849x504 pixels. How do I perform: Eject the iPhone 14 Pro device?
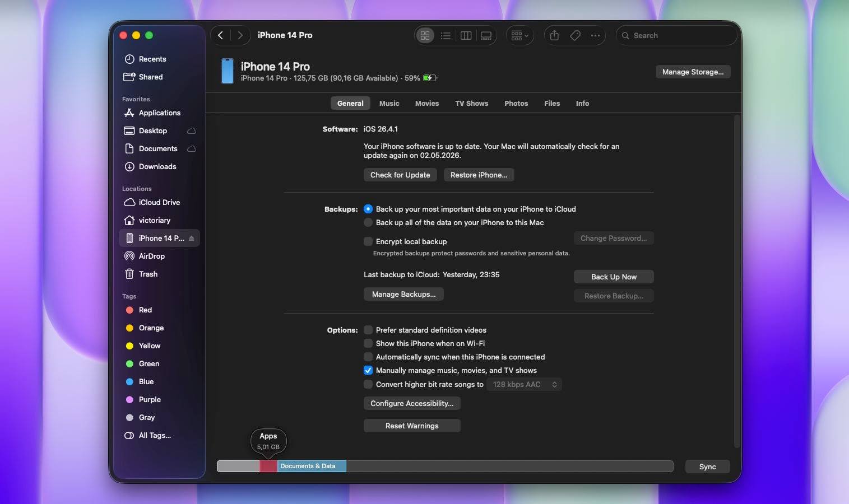[x=192, y=238]
